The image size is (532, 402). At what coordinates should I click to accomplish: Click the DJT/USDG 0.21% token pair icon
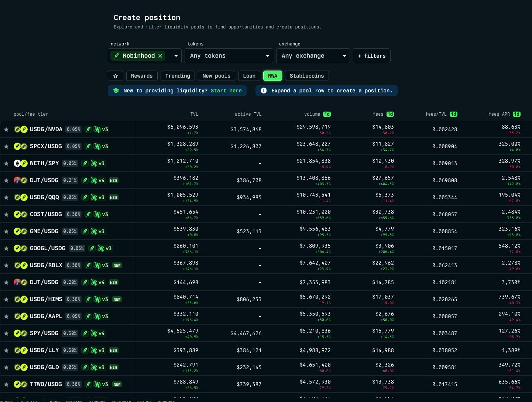(x=21, y=180)
